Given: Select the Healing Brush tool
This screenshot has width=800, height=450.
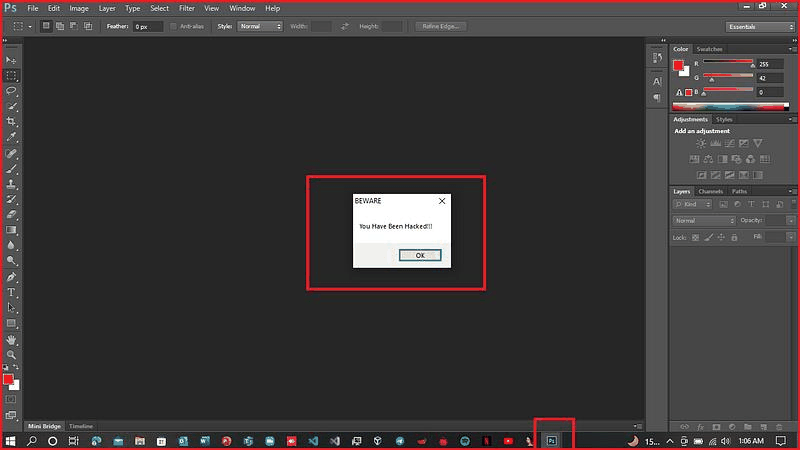Looking at the screenshot, I should coord(11,153).
